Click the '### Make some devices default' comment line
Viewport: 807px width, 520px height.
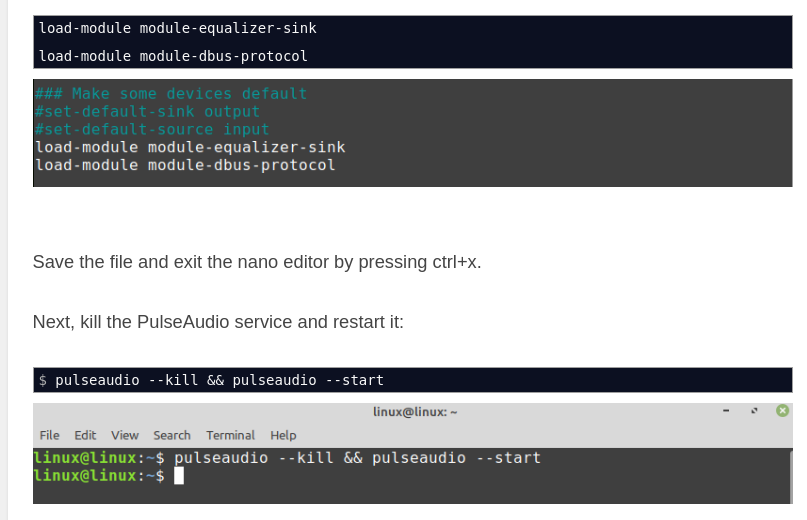pos(171,94)
